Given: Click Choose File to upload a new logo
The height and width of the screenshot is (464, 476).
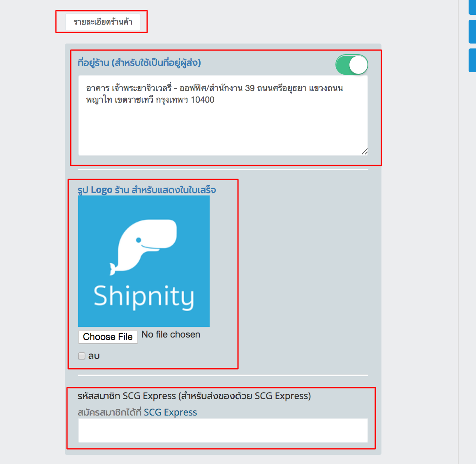Looking at the screenshot, I should coord(108,337).
